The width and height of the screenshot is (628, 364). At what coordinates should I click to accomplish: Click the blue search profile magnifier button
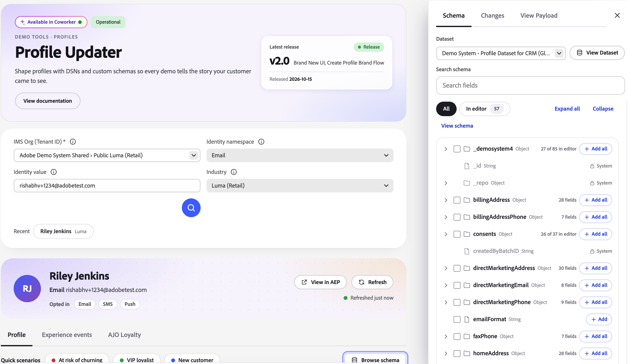(191, 208)
